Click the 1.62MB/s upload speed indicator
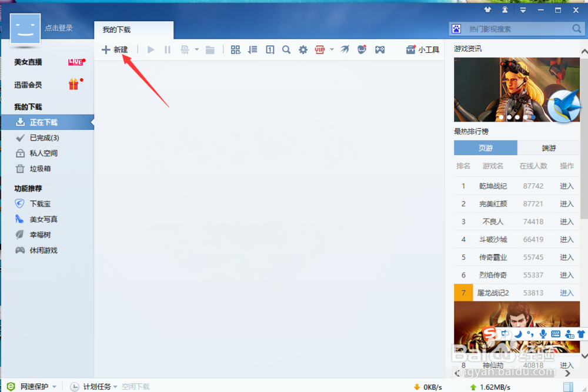 490,387
